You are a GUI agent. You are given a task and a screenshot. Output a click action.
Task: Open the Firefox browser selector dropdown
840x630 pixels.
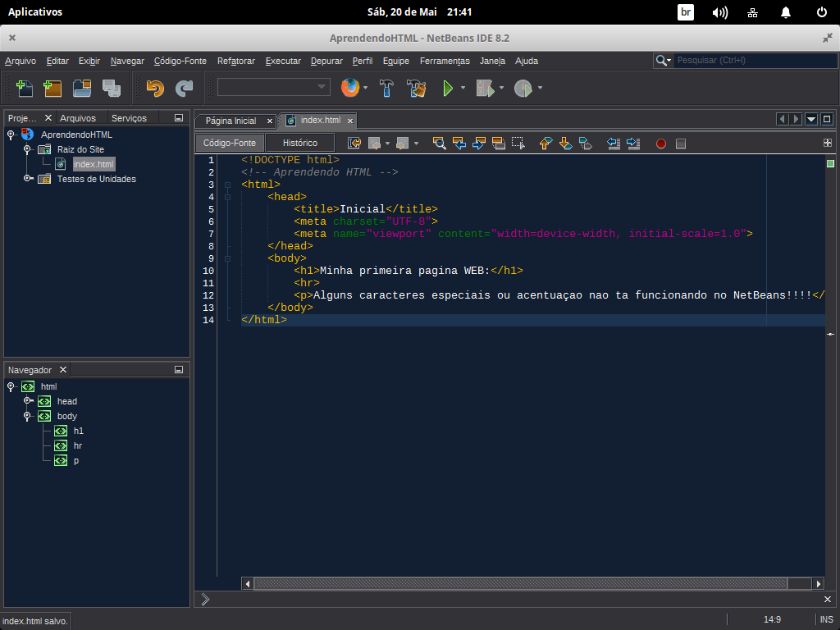[x=366, y=88]
